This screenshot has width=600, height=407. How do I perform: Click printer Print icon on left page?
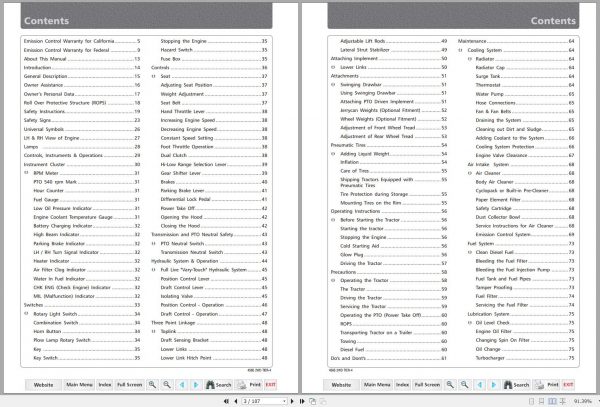[248, 385]
